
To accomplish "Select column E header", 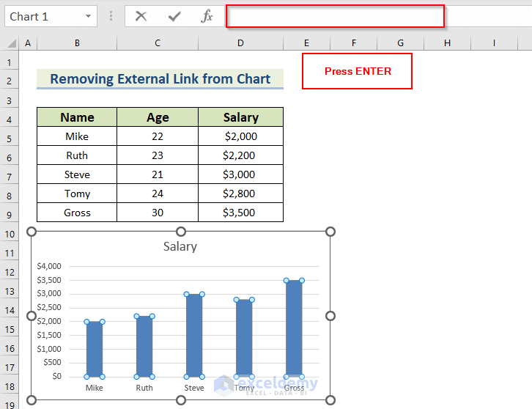I will point(306,43).
